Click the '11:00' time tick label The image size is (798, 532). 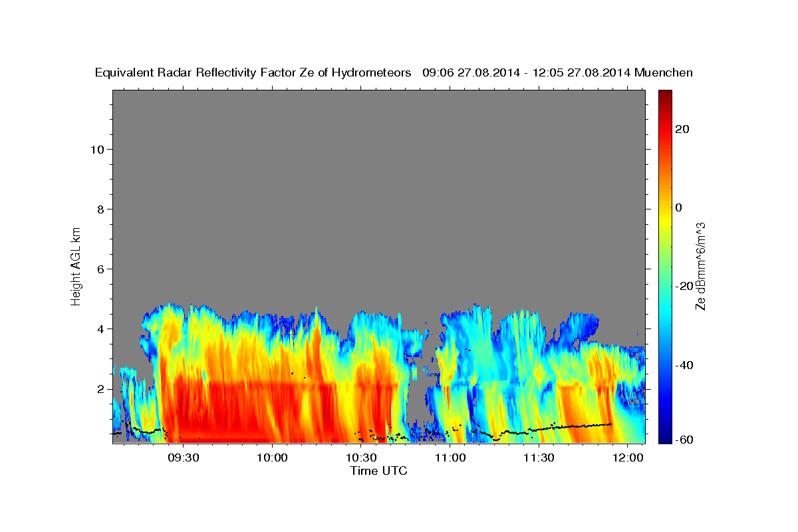pyautogui.click(x=450, y=458)
